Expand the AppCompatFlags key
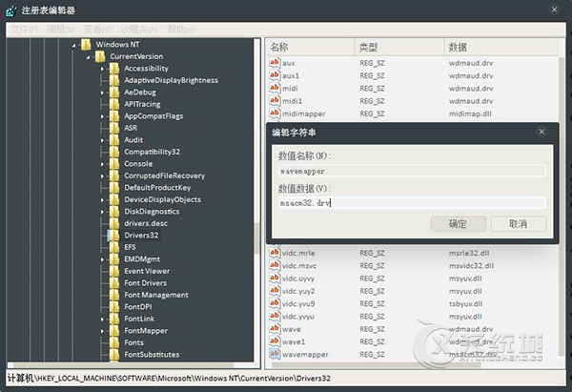 102,116
